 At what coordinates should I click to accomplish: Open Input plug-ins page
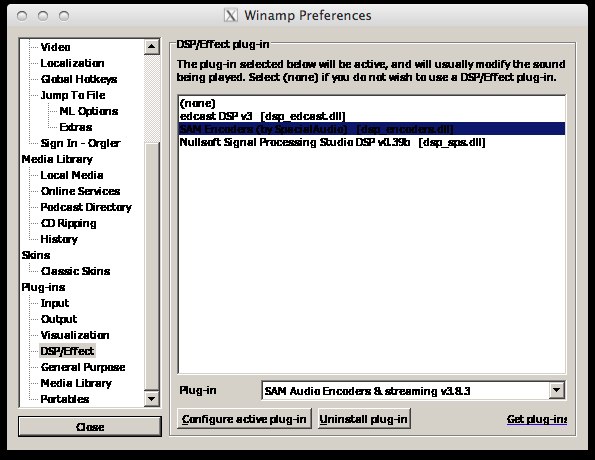click(x=55, y=303)
